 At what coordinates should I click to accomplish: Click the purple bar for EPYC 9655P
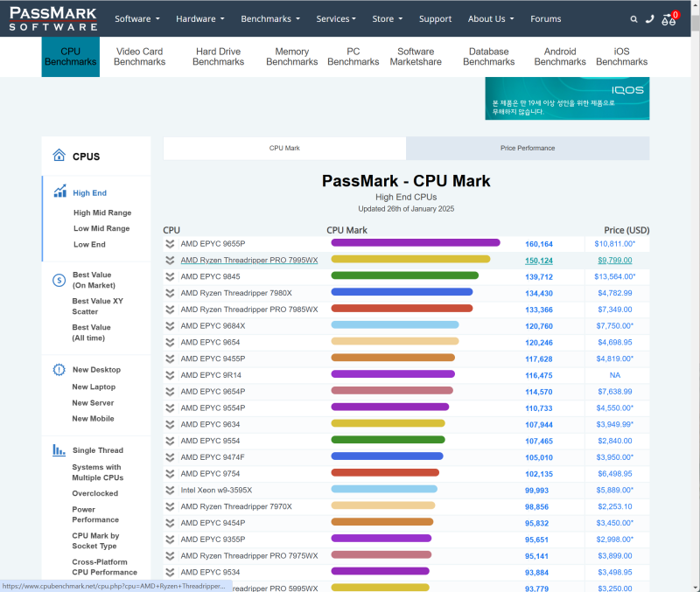[415, 243]
